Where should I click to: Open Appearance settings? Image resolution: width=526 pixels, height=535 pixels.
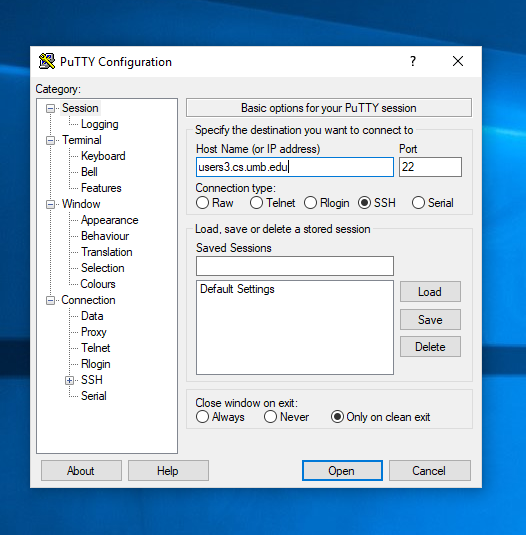point(109,220)
